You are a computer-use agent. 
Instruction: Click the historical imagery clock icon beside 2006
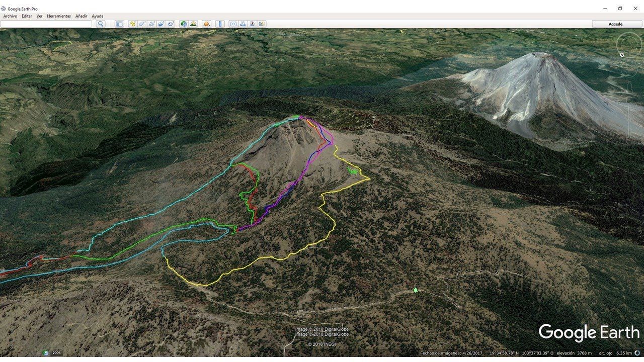46,352
